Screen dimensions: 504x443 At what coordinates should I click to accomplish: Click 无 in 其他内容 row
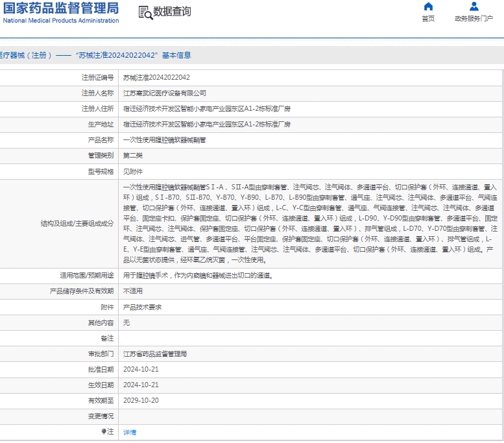pyautogui.click(x=126, y=323)
